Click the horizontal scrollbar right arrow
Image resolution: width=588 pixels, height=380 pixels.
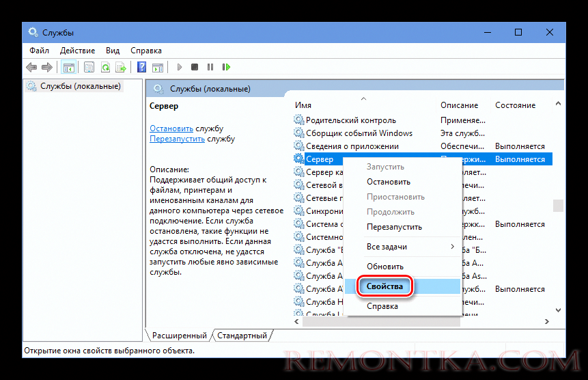(547, 321)
